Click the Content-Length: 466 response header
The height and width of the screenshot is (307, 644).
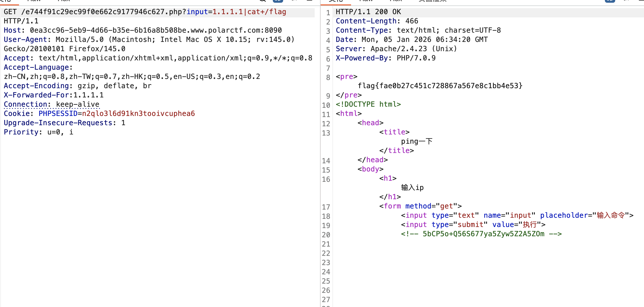tap(377, 21)
